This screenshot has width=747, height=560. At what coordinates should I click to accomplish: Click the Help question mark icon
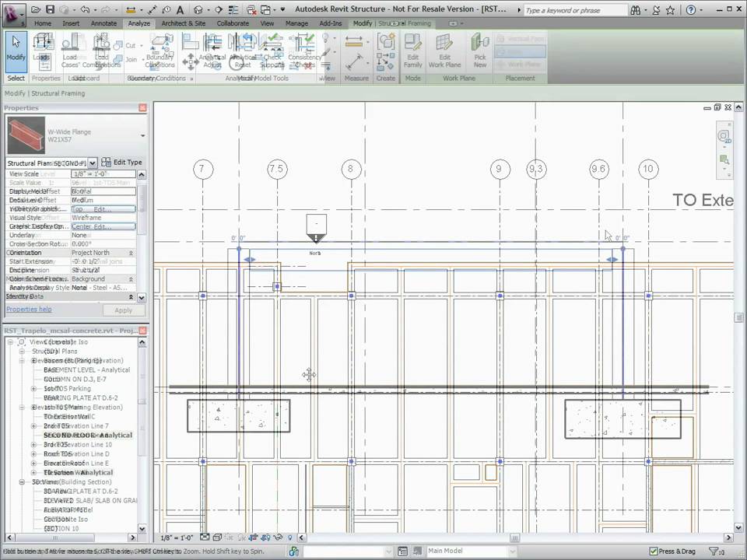pos(691,10)
